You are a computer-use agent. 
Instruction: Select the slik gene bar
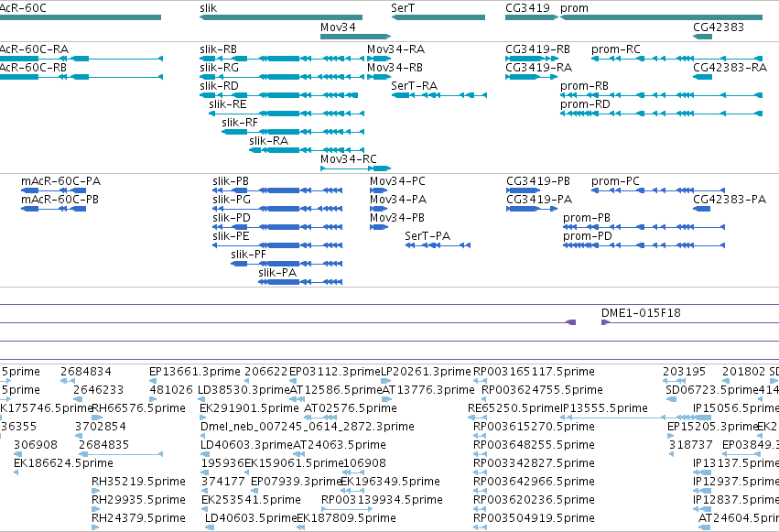[x=281, y=17]
